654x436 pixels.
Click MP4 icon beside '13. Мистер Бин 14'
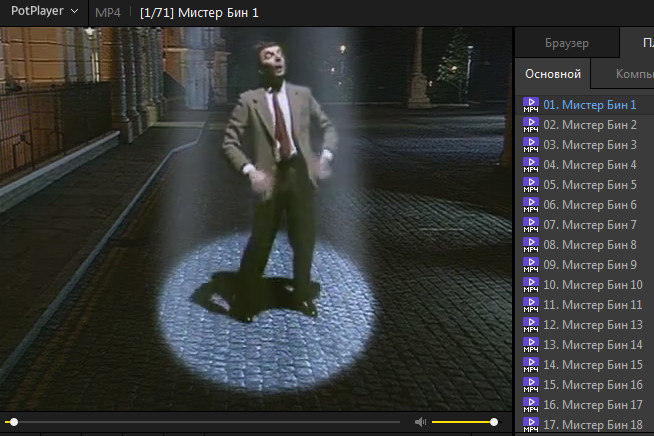coord(531,345)
